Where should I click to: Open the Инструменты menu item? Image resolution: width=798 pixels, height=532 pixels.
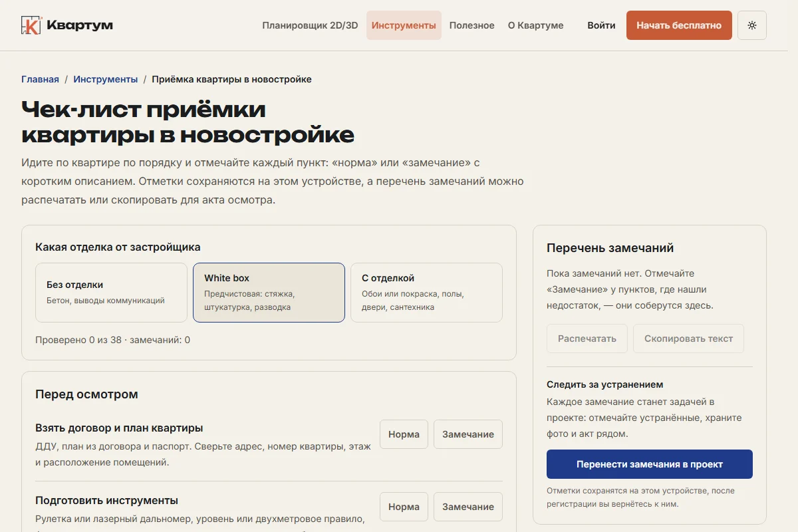(x=404, y=25)
